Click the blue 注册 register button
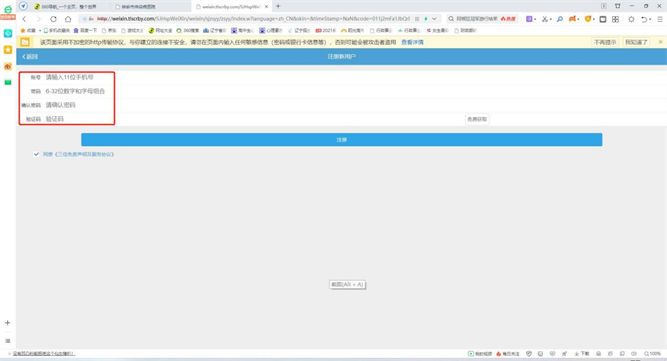The width and height of the screenshot is (667, 361). point(342,139)
